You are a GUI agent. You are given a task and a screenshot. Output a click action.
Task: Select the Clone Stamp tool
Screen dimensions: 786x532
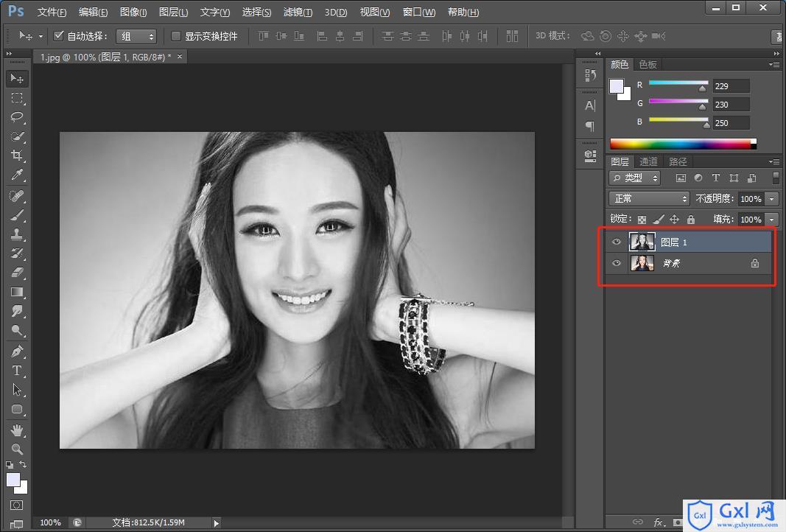[17, 234]
